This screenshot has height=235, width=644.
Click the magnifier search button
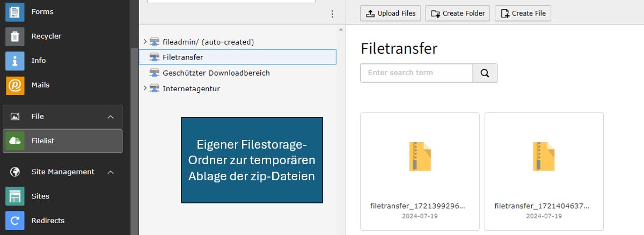tap(485, 73)
